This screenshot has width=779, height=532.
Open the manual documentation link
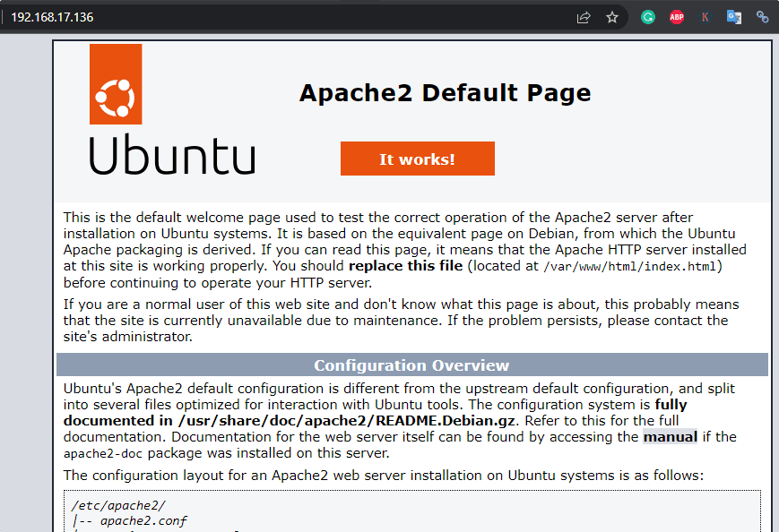[x=670, y=437]
